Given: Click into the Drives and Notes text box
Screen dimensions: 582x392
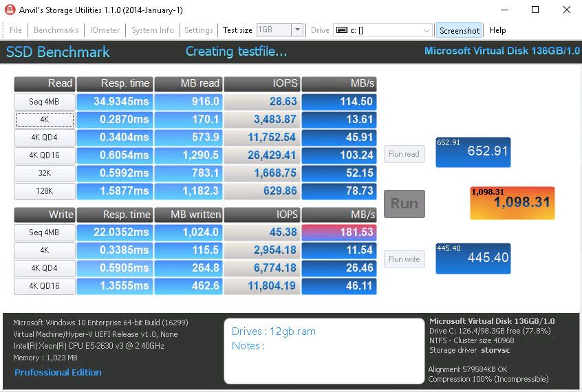Looking at the screenshot, I should (323, 351).
